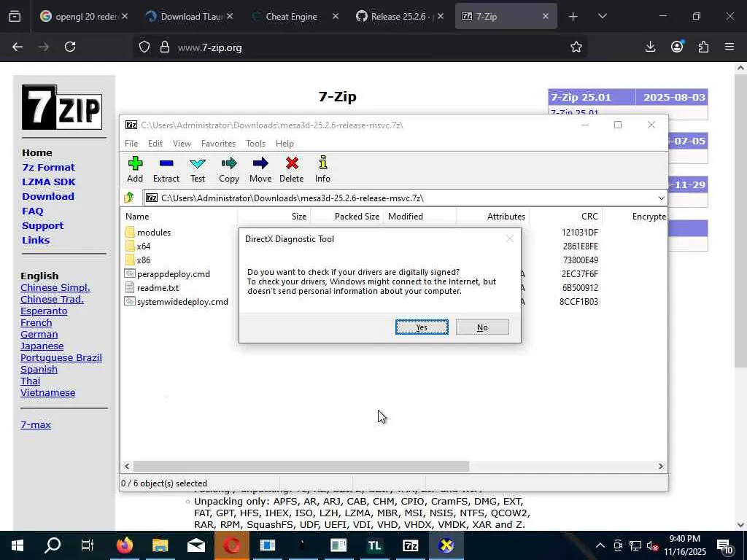Open the Support sidebar link
The height and width of the screenshot is (560, 747).
42,226
